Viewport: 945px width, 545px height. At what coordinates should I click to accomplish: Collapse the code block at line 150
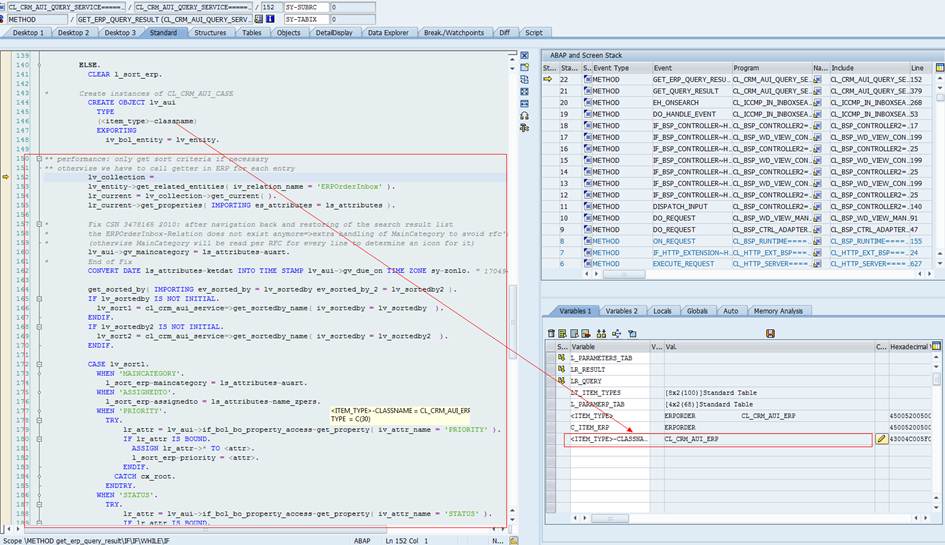38,159
